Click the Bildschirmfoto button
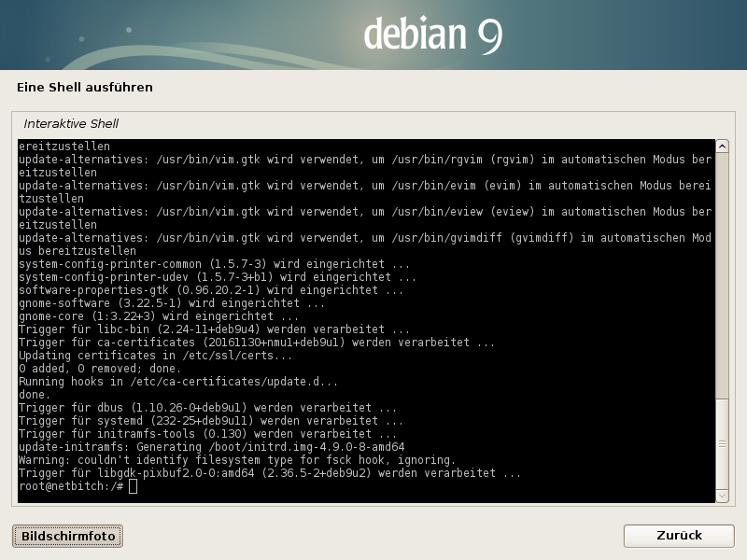The width and height of the screenshot is (747, 560). tap(67, 536)
